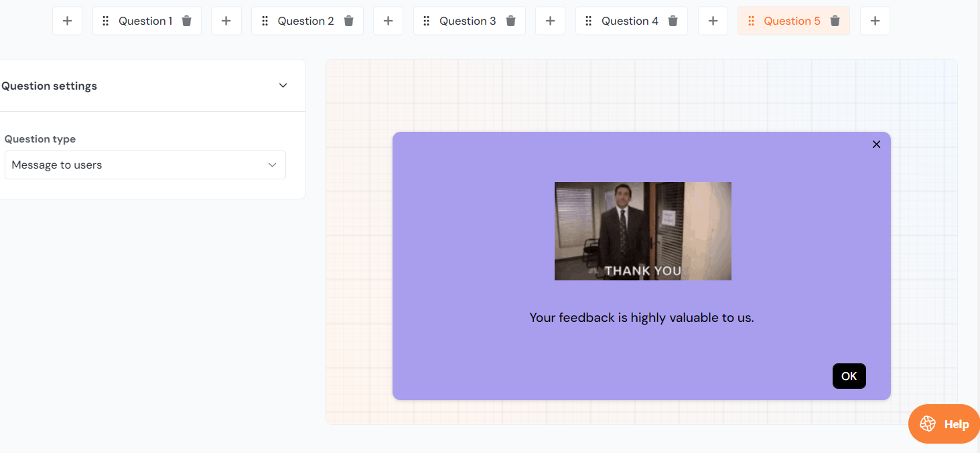This screenshot has width=980, height=453.
Task: Select the Question 4 tab
Action: click(x=629, y=21)
